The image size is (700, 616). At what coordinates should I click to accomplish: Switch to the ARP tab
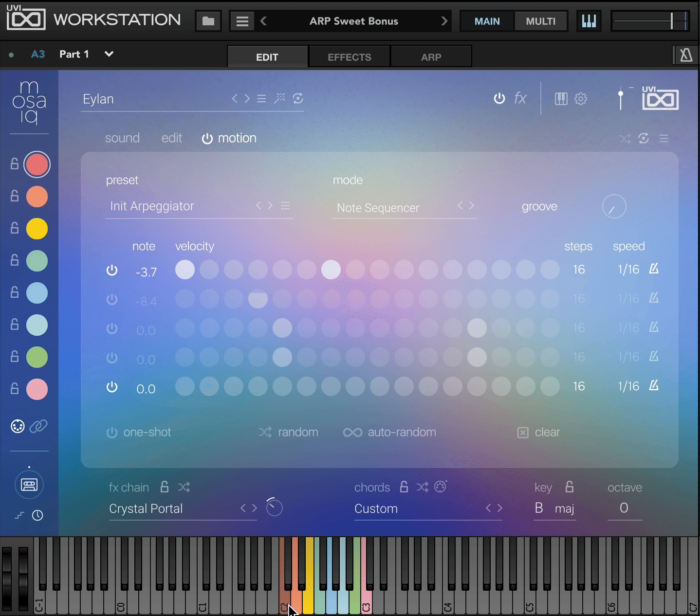pos(431,57)
